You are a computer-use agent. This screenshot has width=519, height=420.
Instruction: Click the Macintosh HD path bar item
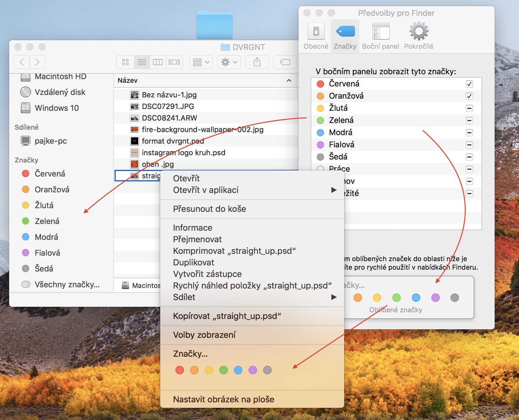[x=141, y=285]
